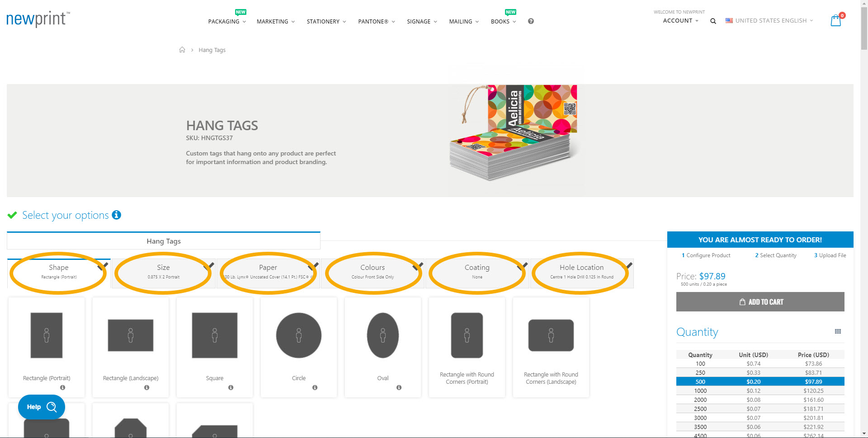This screenshot has width=868, height=438.
Task: Click Hang Tags breadcrumb link
Action: pyautogui.click(x=212, y=50)
